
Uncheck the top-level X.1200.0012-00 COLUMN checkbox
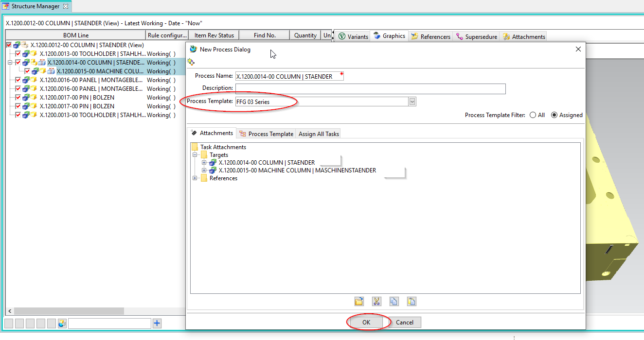tap(9, 45)
